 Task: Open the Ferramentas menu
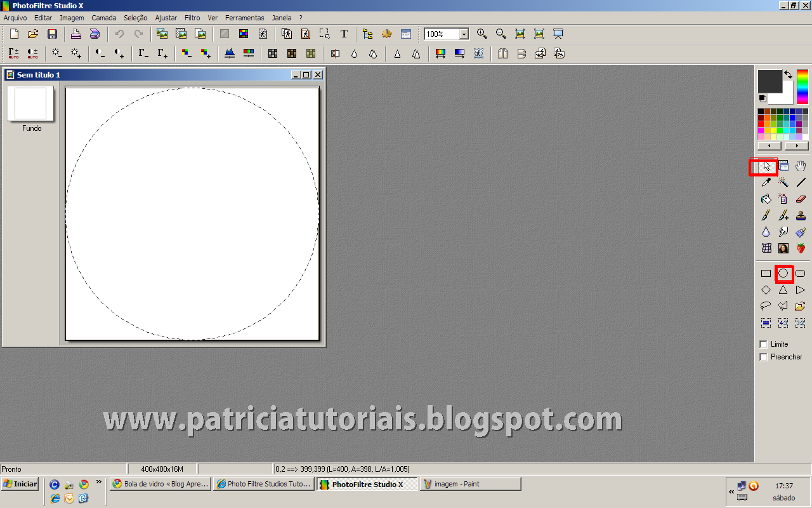tap(245, 18)
